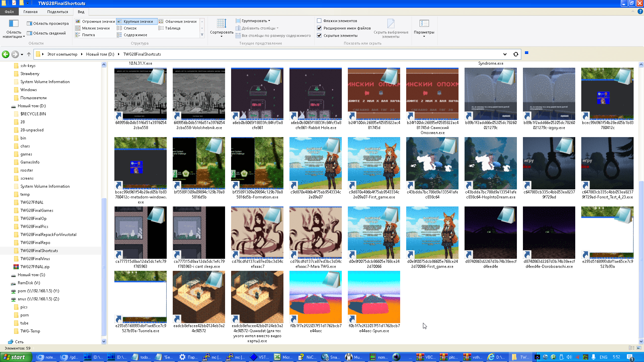Screen dimensions: 644x362
Task: Open the File (Файл) menu
Action: click(x=9, y=12)
